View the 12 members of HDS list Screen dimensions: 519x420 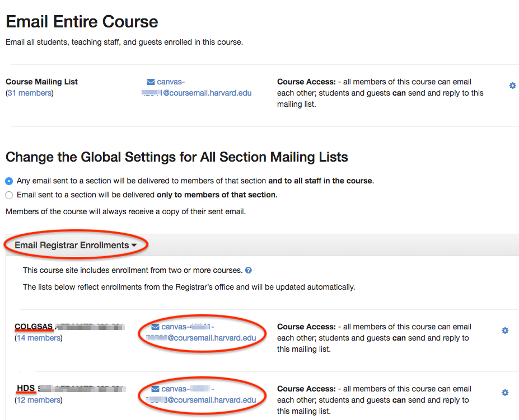pos(38,400)
